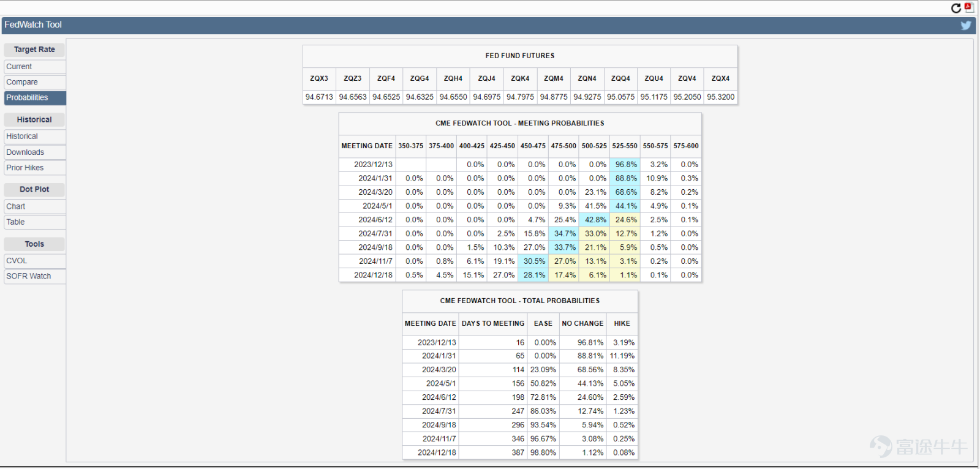Viewport: 980px width, 469px height.
Task: Click the Target Rate section heading
Action: tap(34, 50)
